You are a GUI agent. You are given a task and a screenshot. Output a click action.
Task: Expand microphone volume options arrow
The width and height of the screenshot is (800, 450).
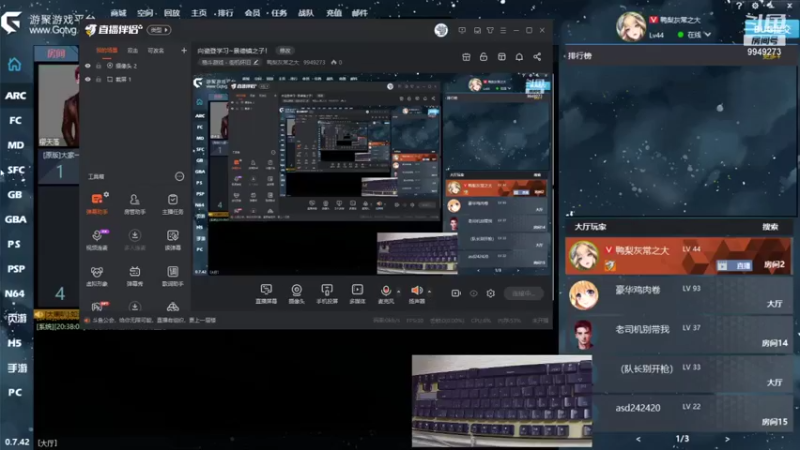(398, 291)
